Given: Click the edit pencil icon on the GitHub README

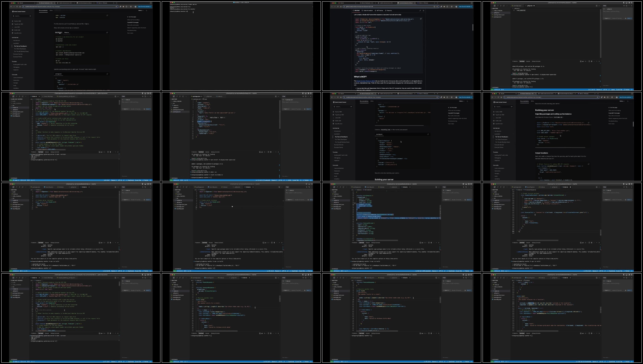Looking at the screenshot, I should 420,11.
